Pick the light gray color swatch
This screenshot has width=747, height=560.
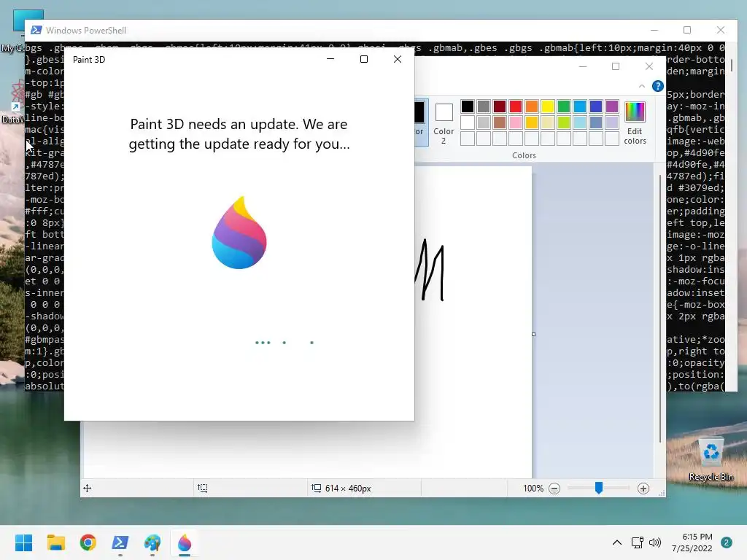click(484, 122)
